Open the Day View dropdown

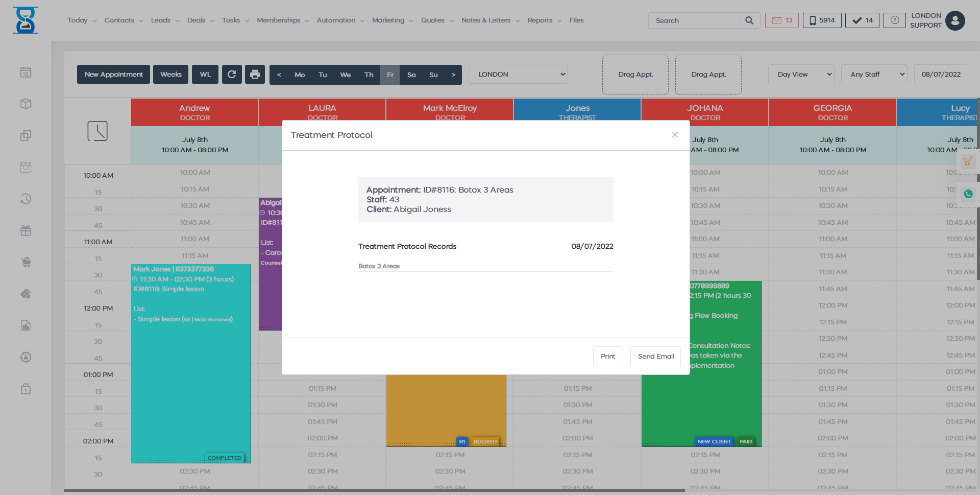click(x=801, y=75)
